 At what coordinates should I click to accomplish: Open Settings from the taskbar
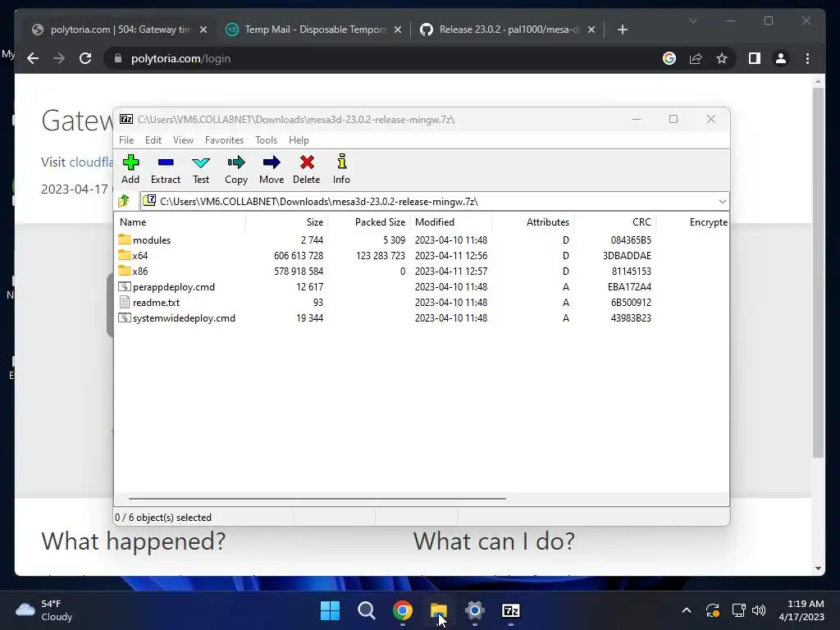pyautogui.click(x=475, y=610)
